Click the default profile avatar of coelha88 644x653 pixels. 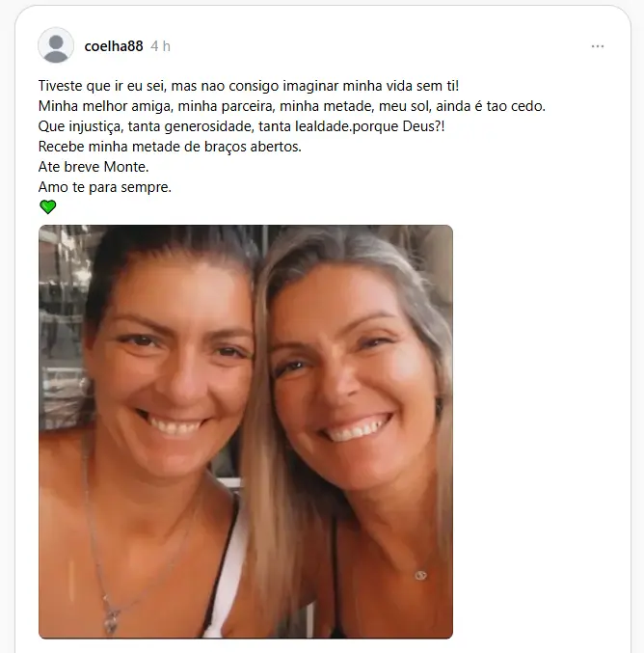tap(56, 45)
